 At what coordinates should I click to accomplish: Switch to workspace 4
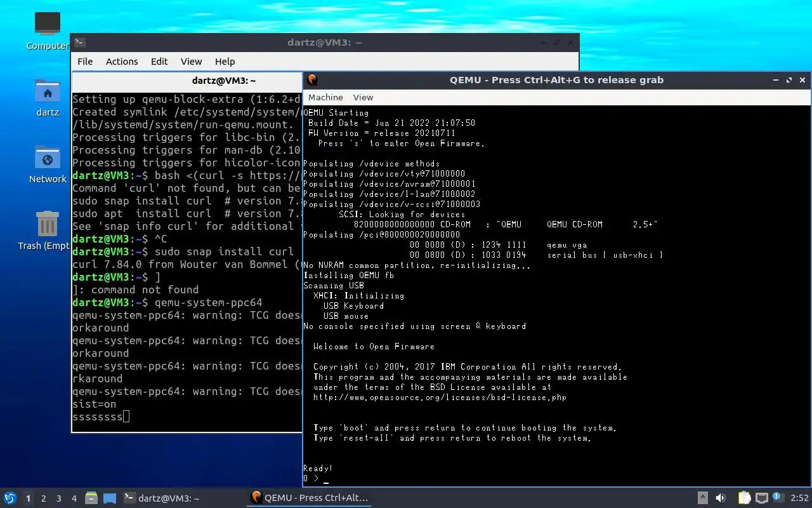click(x=74, y=498)
